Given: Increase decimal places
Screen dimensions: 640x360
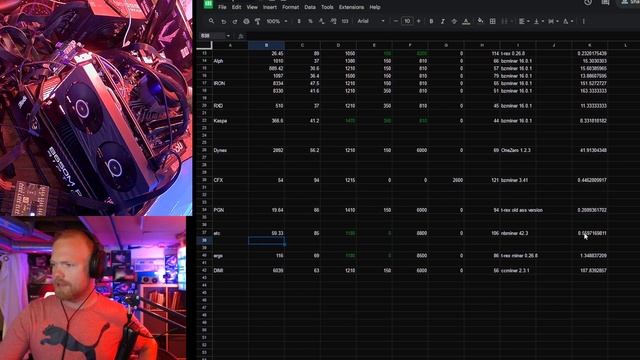Looking at the screenshot, I should pyautogui.click(x=333, y=21).
